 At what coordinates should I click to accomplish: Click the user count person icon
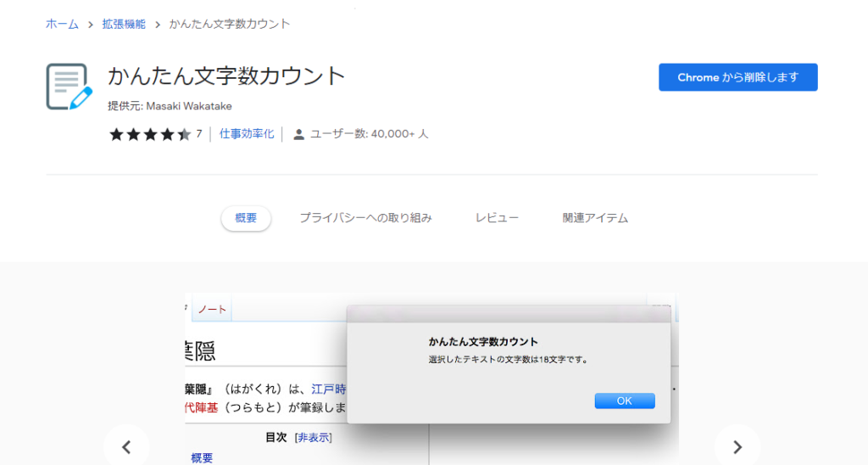click(x=298, y=134)
